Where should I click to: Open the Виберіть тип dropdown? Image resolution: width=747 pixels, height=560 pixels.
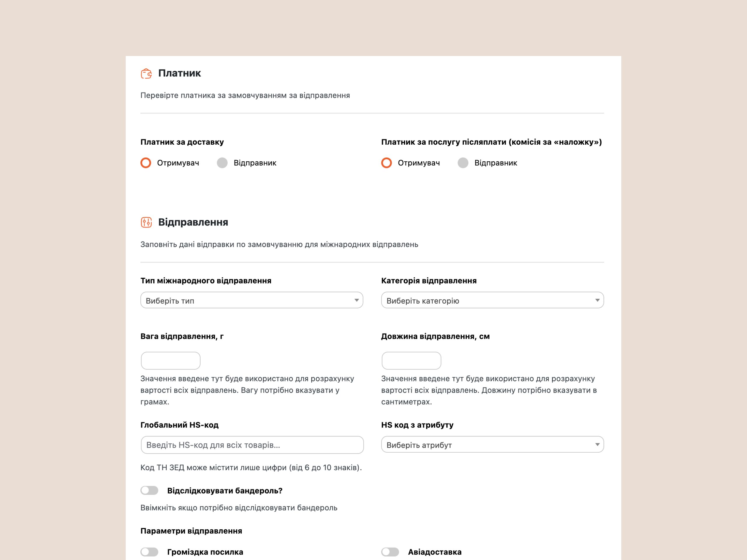click(252, 300)
